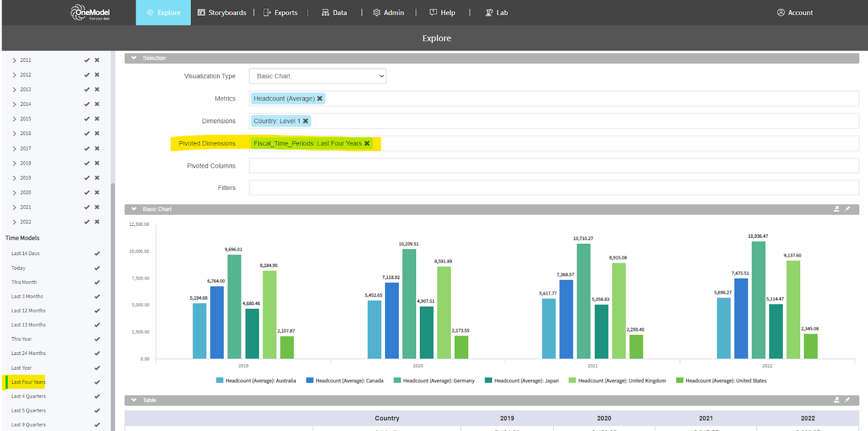Viewport: 868px width, 431px height.
Task: Collapse the Selection panel
Action: click(134, 58)
